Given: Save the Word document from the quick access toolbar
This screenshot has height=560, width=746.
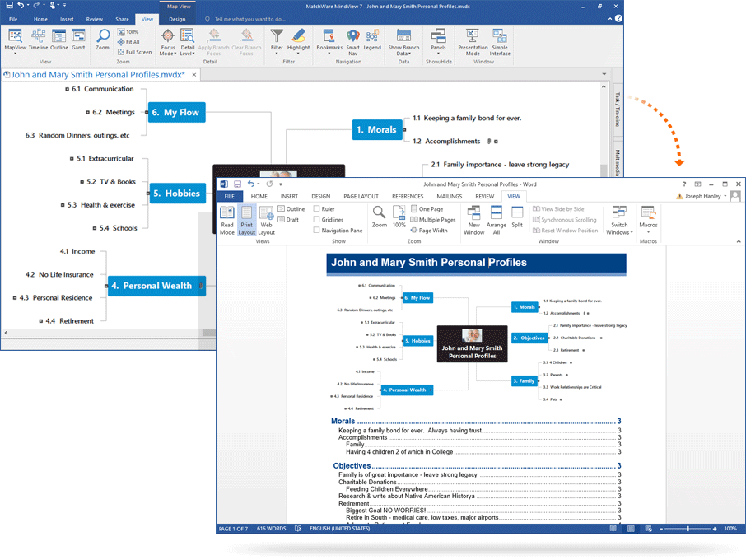Looking at the screenshot, I should pos(237,184).
